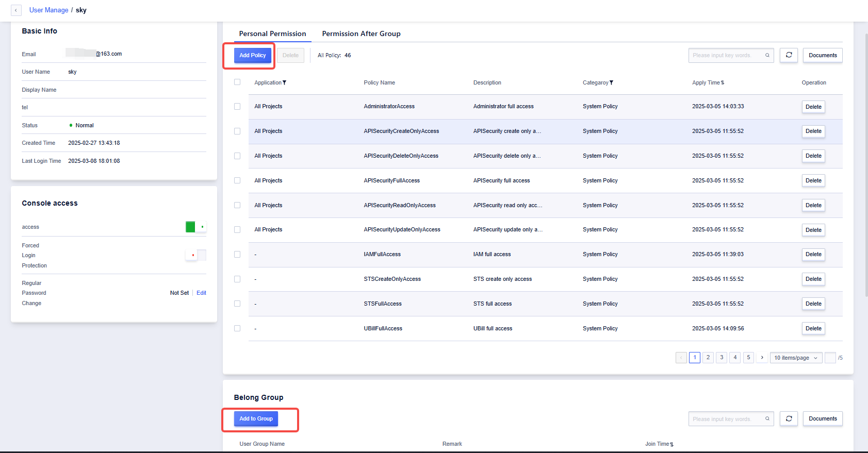This screenshot has width=868, height=453.
Task: Check the IAMFullAccess policy row
Action: coord(237,254)
